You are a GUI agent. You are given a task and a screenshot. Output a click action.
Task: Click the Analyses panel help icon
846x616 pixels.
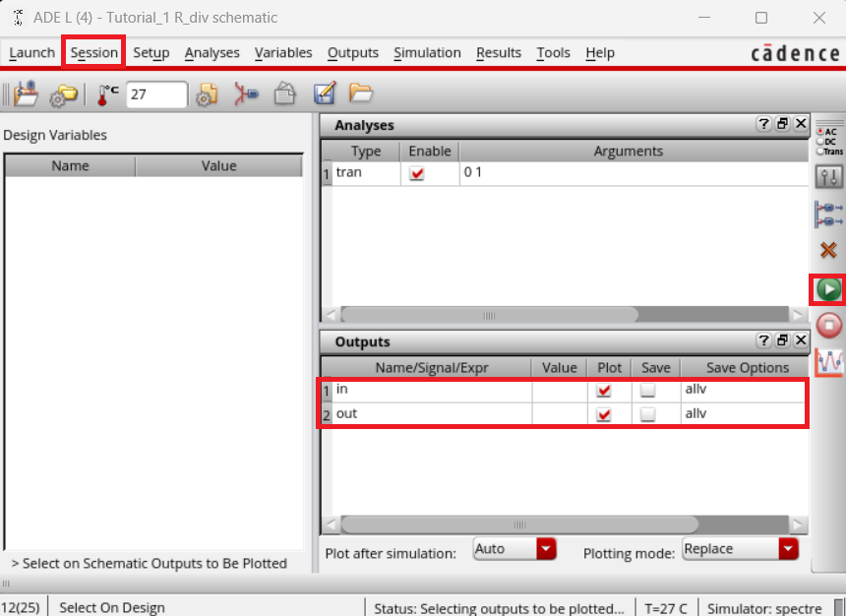point(763,124)
